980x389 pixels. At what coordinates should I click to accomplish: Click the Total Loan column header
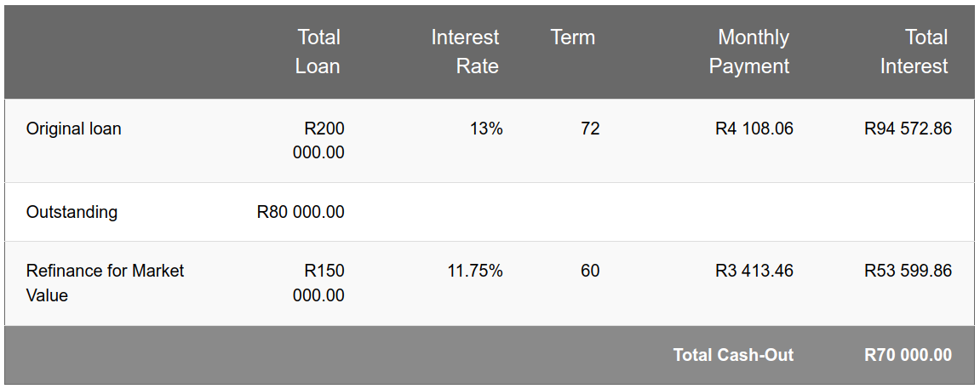(318, 52)
